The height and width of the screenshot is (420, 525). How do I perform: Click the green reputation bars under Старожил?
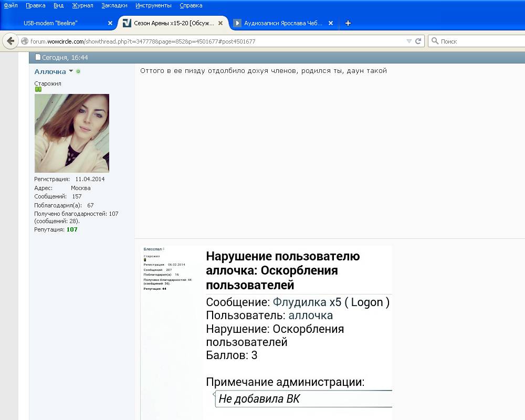click(x=38, y=89)
